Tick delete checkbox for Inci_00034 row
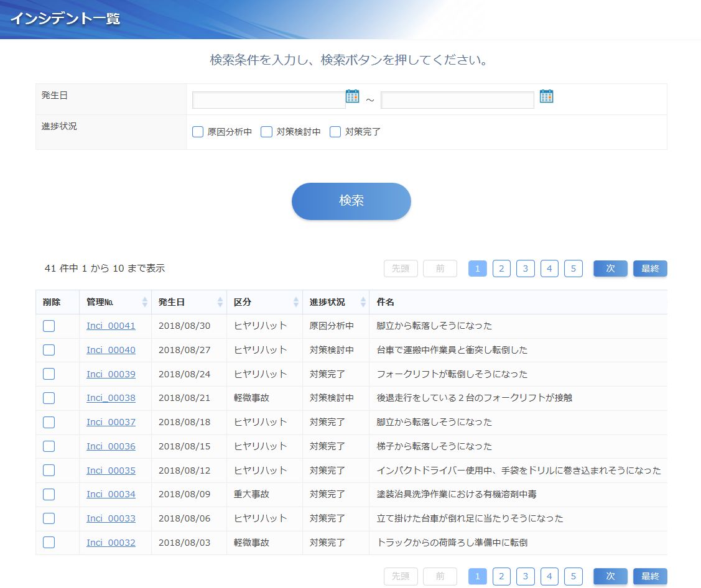This screenshot has width=701, height=588. (49, 494)
